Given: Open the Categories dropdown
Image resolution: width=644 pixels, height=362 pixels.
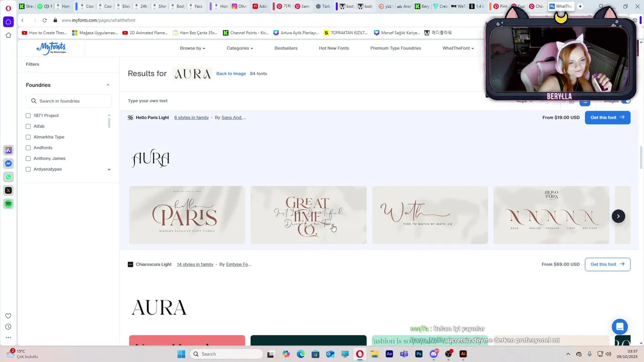Looking at the screenshot, I should coord(239,48).
